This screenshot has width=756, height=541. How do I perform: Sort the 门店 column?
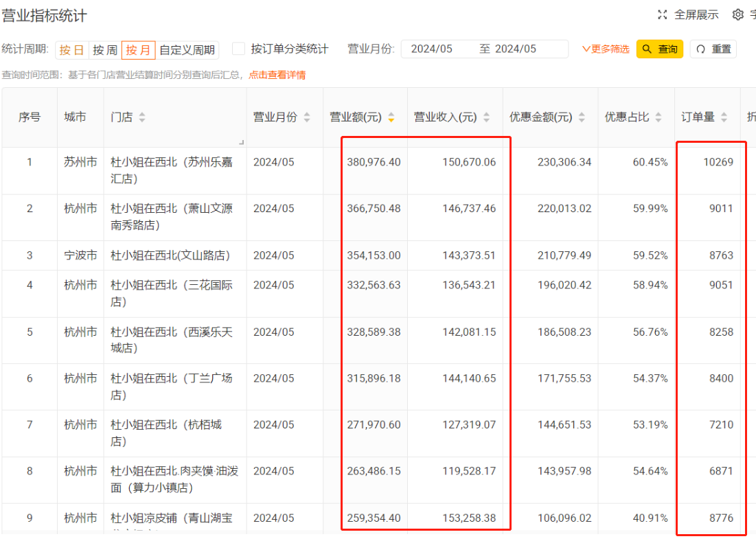[143, 117]
